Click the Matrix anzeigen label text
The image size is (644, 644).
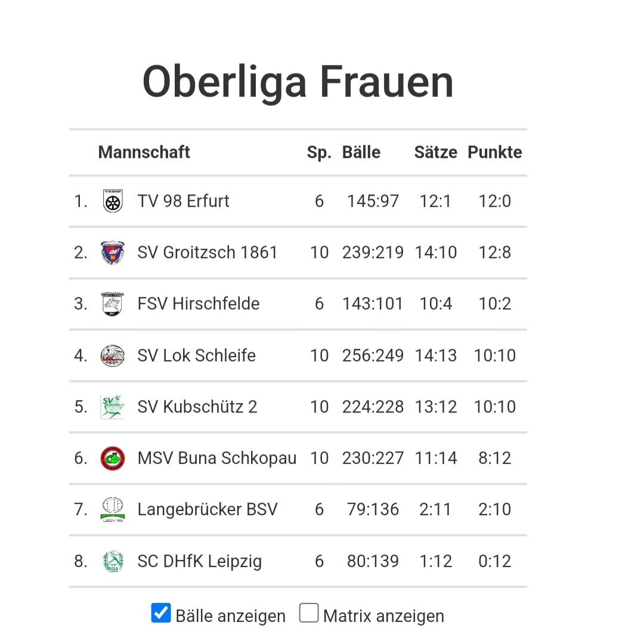coord(383,616)
